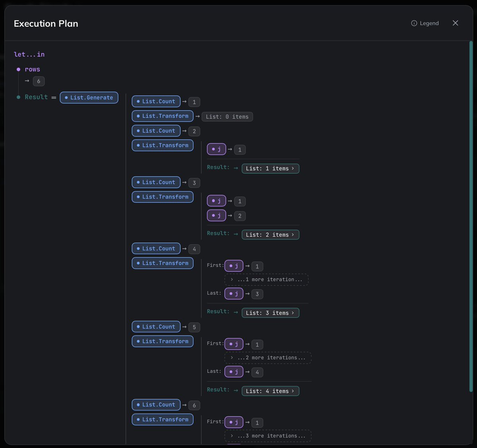Select the List.Count chip returning 1
477x448 pixels.
click(x=156, y=101)
